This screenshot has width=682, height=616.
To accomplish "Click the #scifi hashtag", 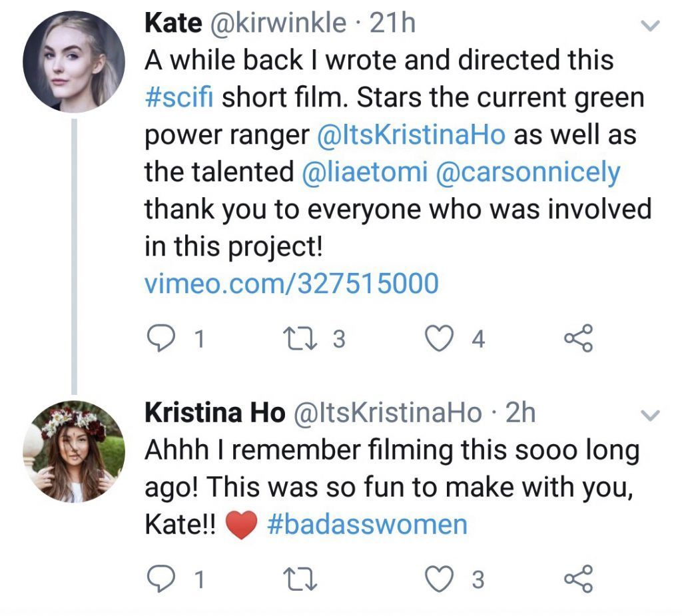I will click(178, 99).
